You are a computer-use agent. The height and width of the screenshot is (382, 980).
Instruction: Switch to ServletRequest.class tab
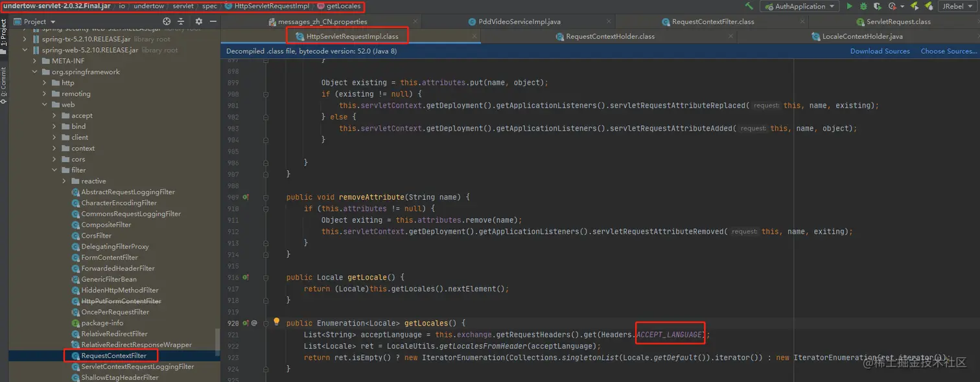pyautogui.click(x=893, y=21)
